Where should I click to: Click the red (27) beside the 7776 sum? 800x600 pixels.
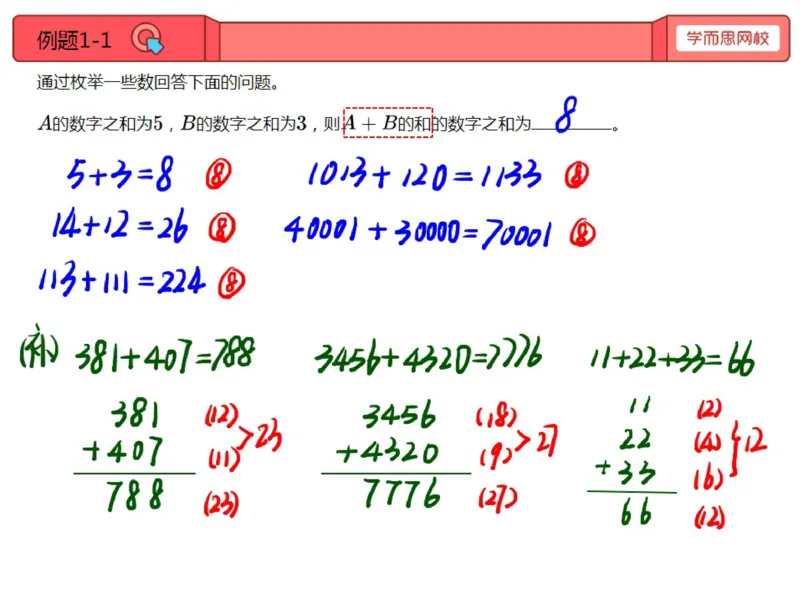tap(497, 498)
